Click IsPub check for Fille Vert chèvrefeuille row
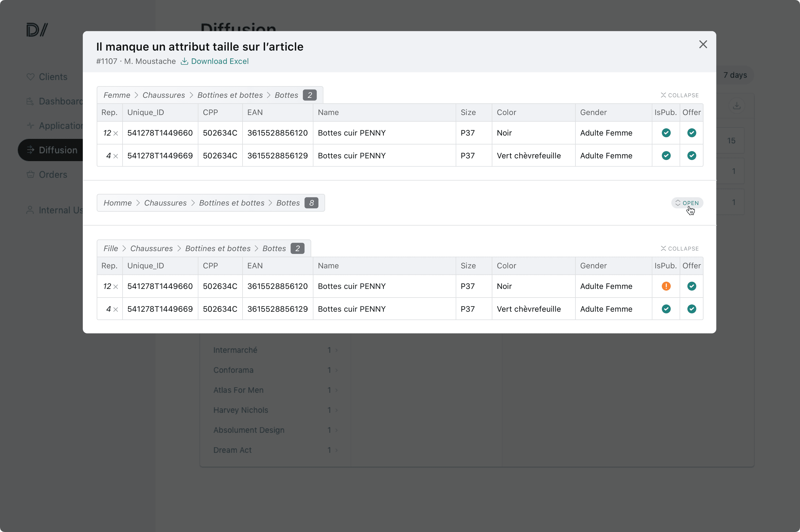Screen dimensions: 800x532 [666, 309]
